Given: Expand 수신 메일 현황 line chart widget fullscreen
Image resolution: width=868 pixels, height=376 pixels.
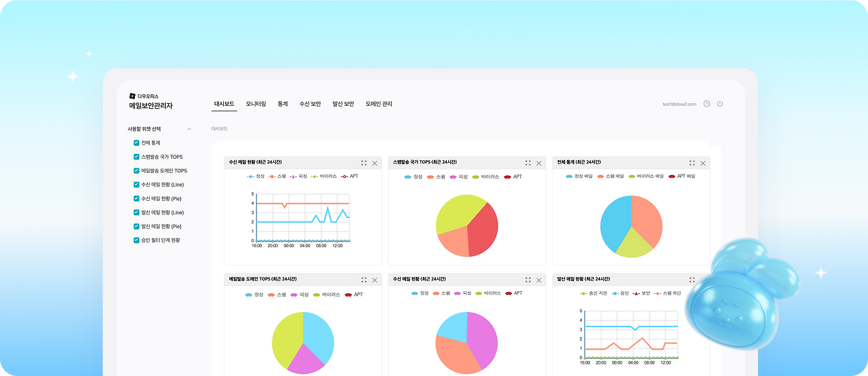Looking at the screenshot, I should 364,163.
